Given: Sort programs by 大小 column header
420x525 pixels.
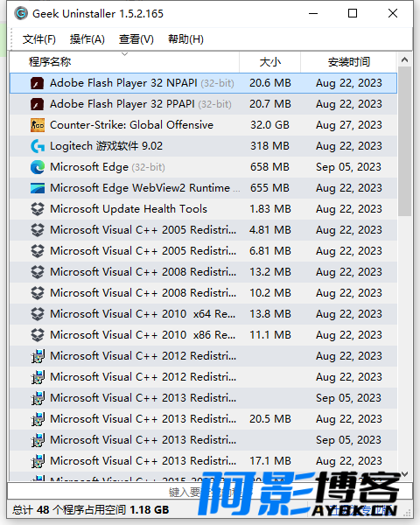Looking at the screenshot, I should 270,62.
